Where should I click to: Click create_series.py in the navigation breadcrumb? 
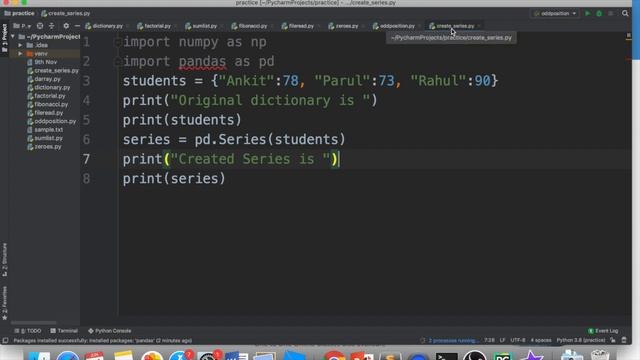(65, 13)
